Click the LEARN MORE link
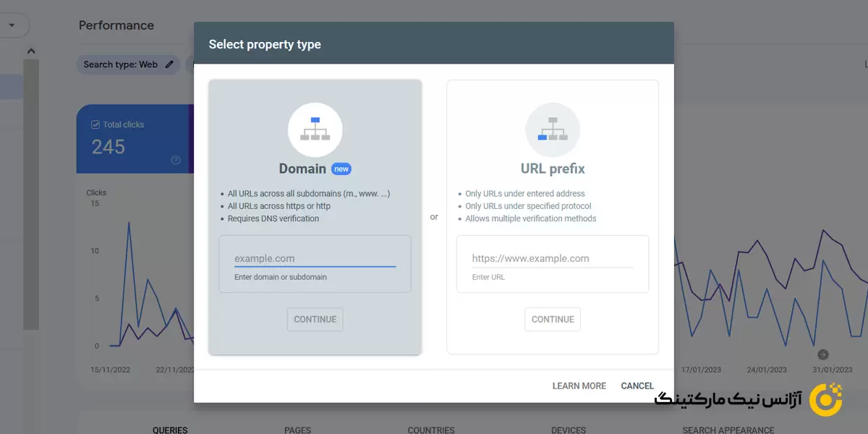 [579, 386]
